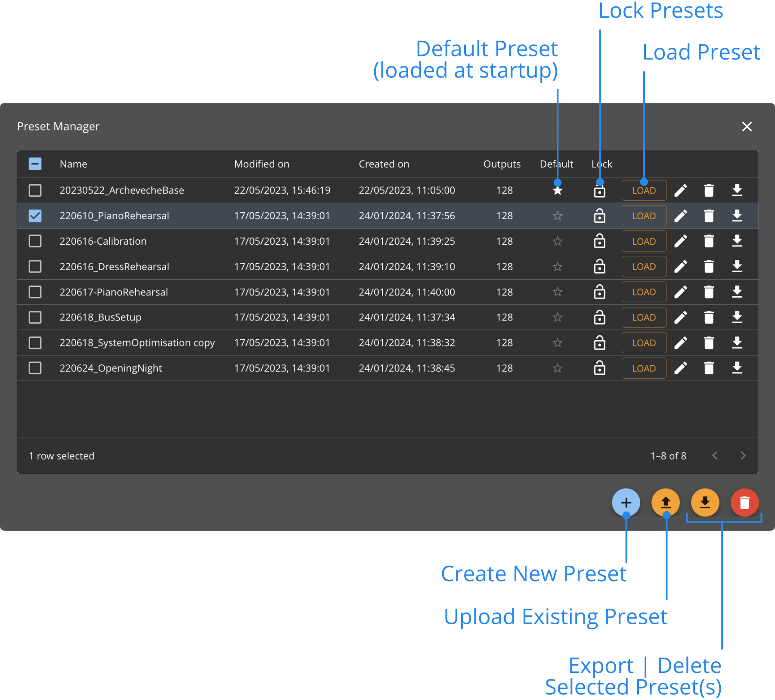
Task: Toggle the lock on 220616_DressRehearsal
Action: pyautogui.click(x=600, y=266)
